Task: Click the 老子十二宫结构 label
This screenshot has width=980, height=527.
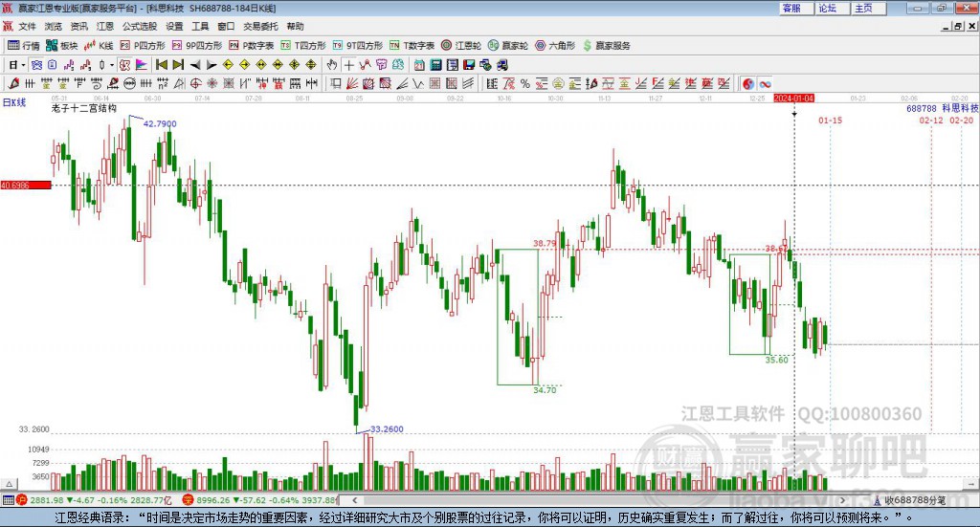Action: click(84, 108)
